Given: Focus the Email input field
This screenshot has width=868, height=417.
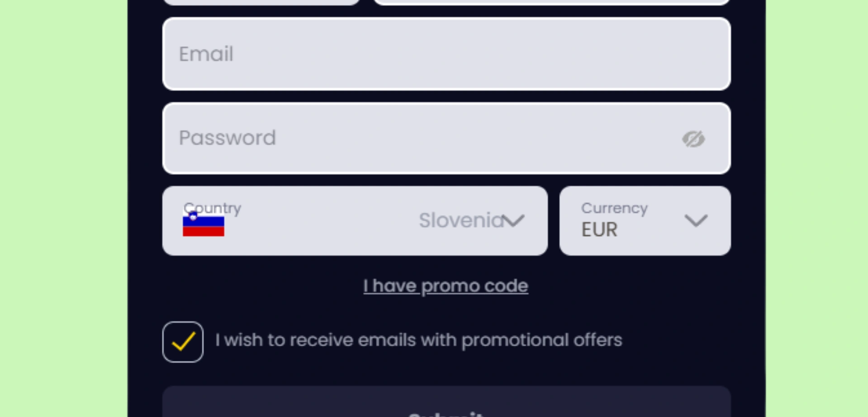Looking at the screenshot, I should click(446, 54).
